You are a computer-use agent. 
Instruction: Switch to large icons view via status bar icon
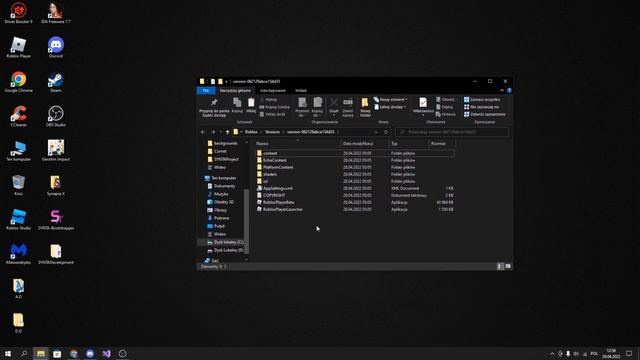(x=508, y=266)
